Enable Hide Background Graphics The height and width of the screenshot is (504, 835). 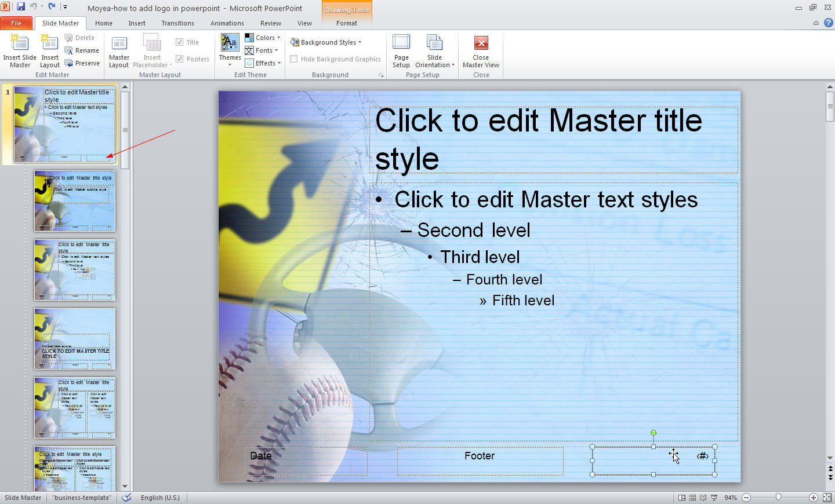293,59
